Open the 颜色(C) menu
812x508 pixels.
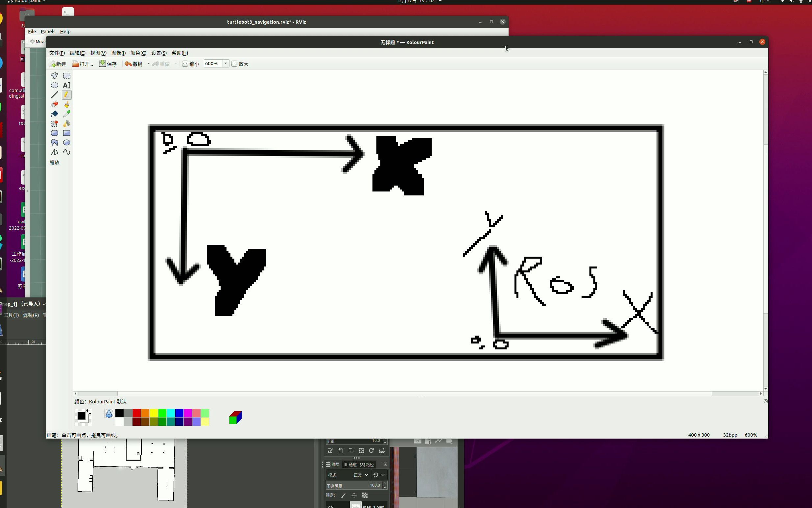point(138,53)
